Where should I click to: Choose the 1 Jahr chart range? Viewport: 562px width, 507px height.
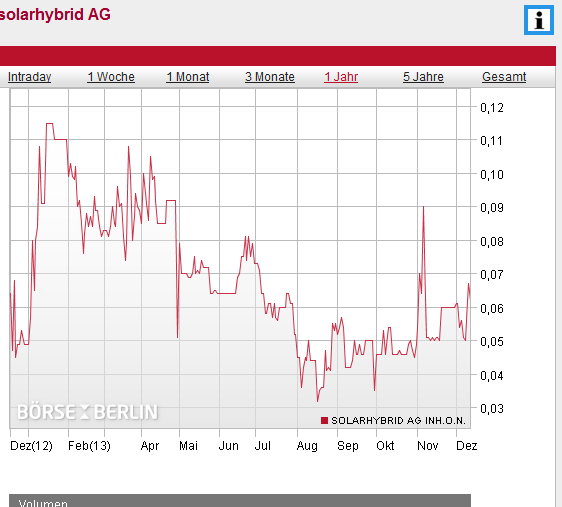(341, 77)
